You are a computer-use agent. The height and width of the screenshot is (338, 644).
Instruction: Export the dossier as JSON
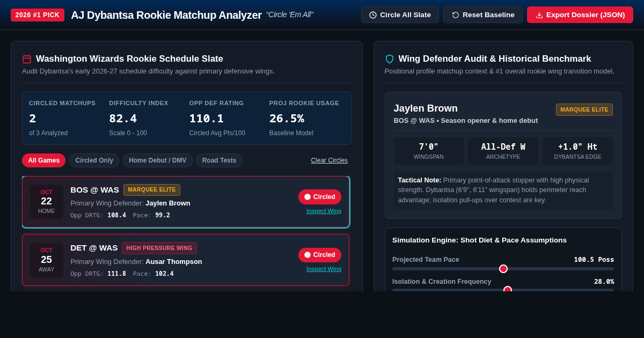tap(580, 15)
